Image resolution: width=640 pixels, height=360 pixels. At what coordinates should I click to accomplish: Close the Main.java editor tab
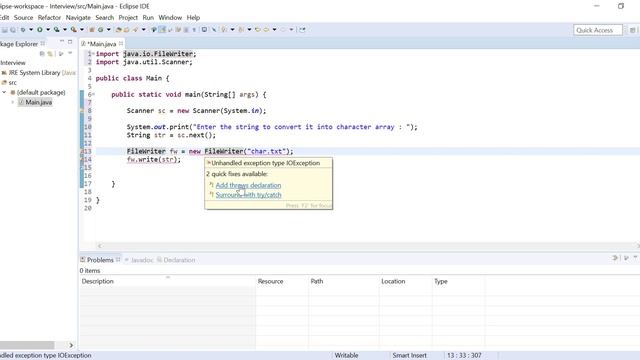tap(121, 43)
